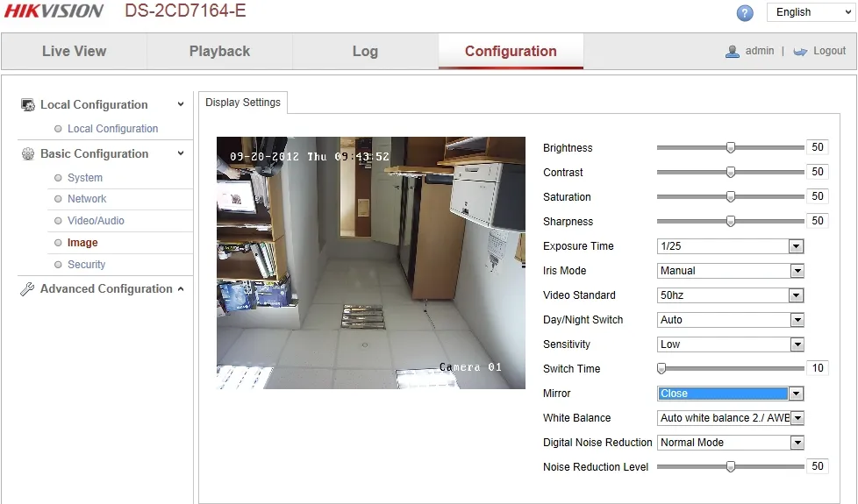The height and width of the screenshot is (504, 858).
Task: Open the Iris Mode dropdown
Action: click(x=730, y=271)
